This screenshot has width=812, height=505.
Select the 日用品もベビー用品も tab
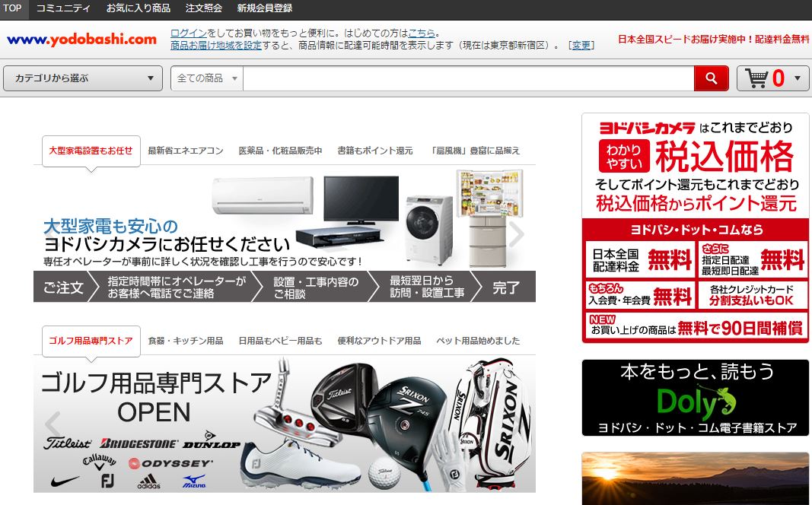280,341
